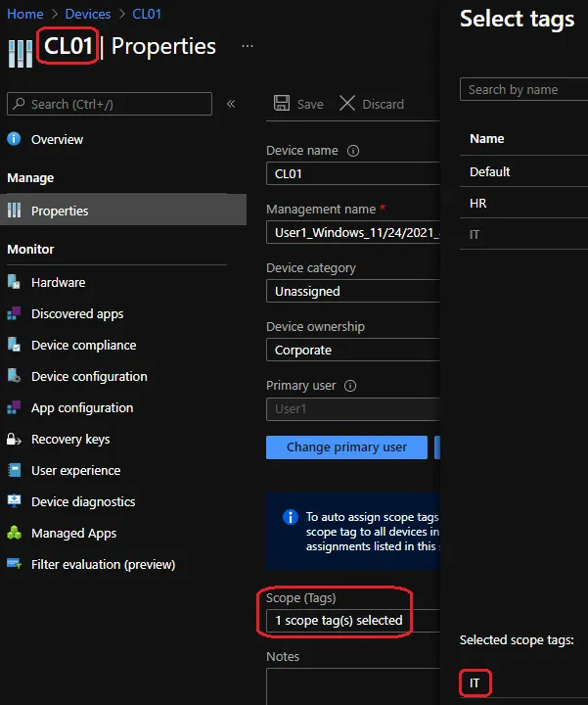588x705 pixels.
Task: Open the Device category dropdown
Action: tap(352, 291)
